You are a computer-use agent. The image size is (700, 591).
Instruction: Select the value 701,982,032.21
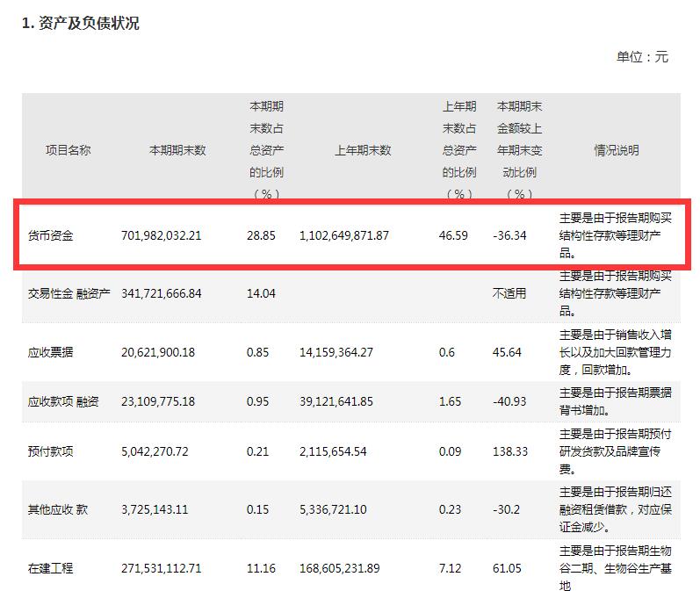[x=161, y=235]
